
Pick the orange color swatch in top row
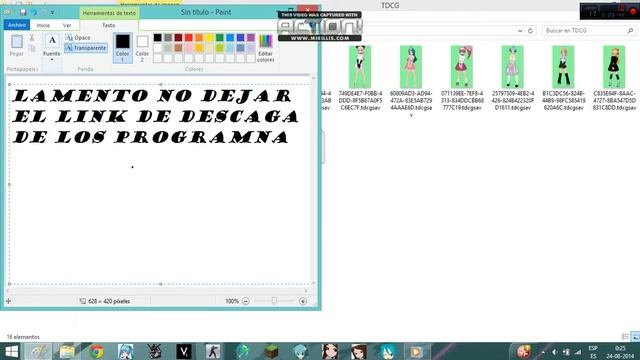tap(199, 38)
